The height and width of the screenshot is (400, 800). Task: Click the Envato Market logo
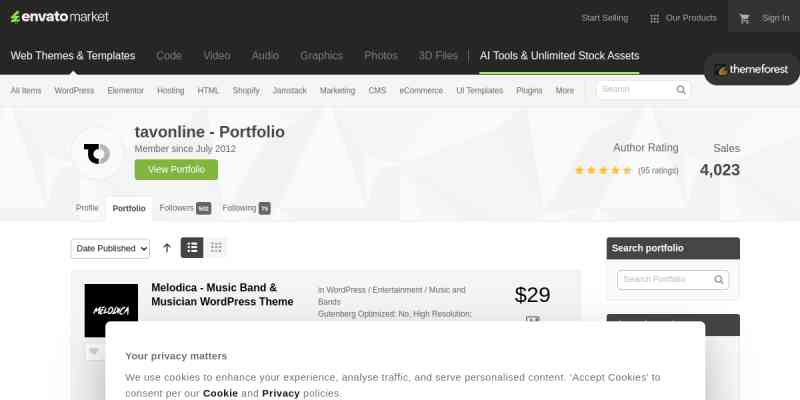point(60,17)
